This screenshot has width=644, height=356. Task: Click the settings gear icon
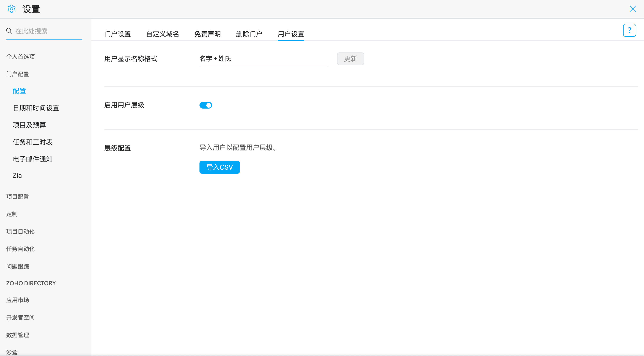coord(12,9)
